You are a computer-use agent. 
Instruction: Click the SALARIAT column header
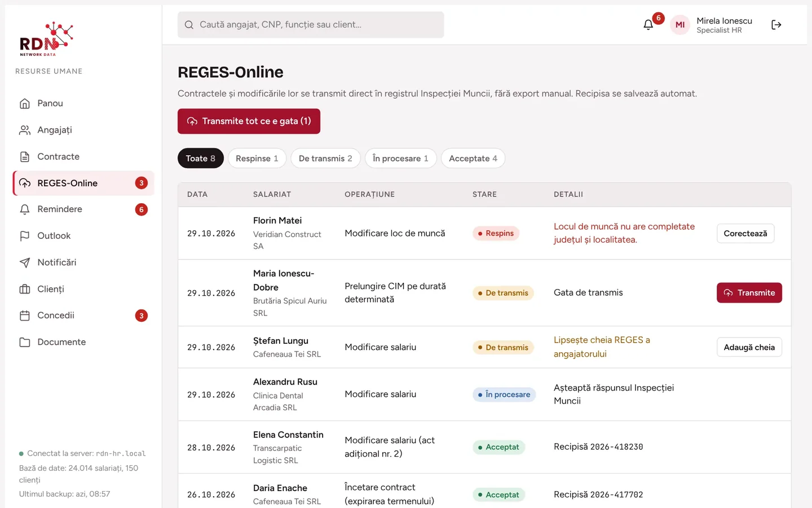tap(272, 194)
